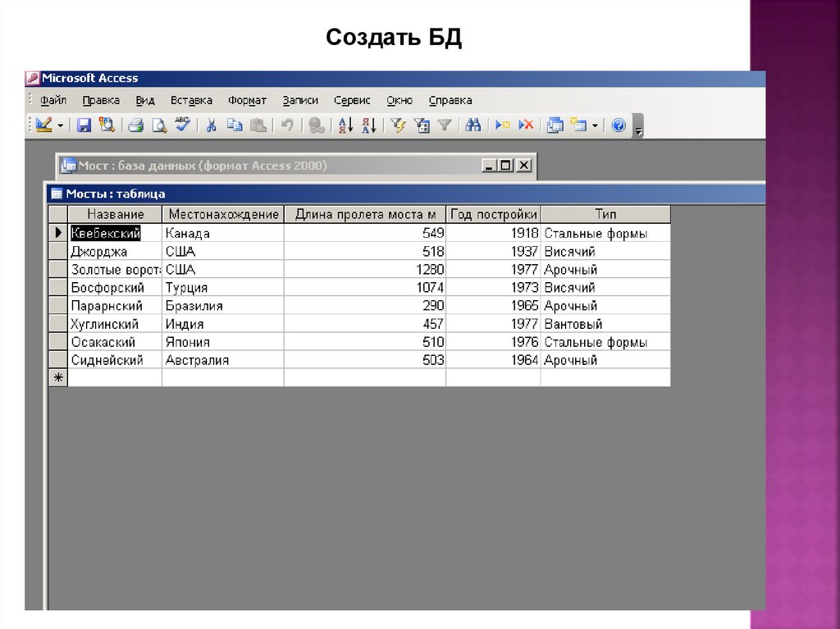Click the Квебекский cell
The image size is (840, 629).
click(x=115, y=233)
